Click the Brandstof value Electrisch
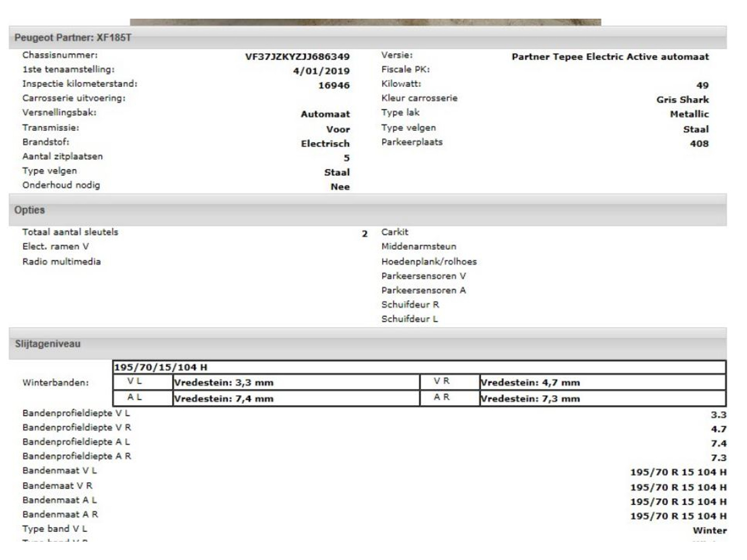Screen dimensions: 747x560 point(325,143)
